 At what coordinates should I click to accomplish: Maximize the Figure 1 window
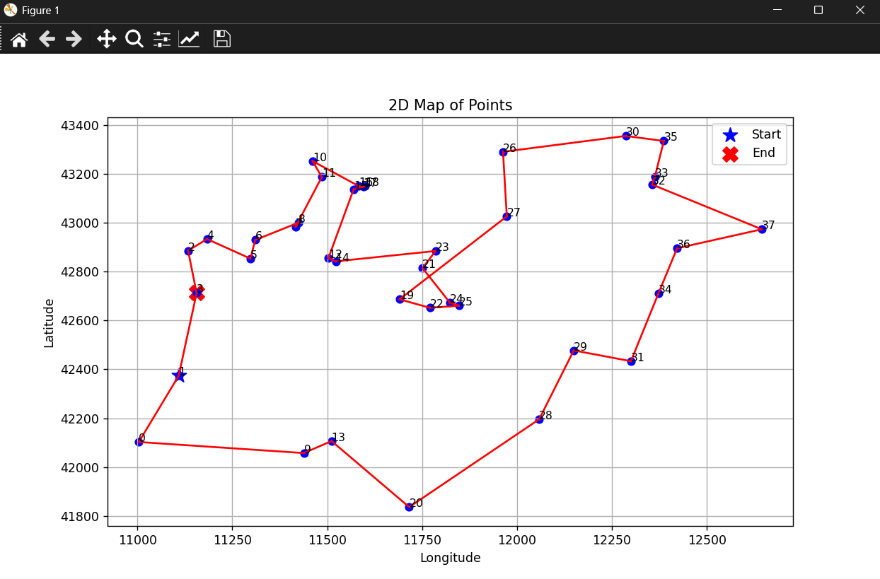click(818, 10)
